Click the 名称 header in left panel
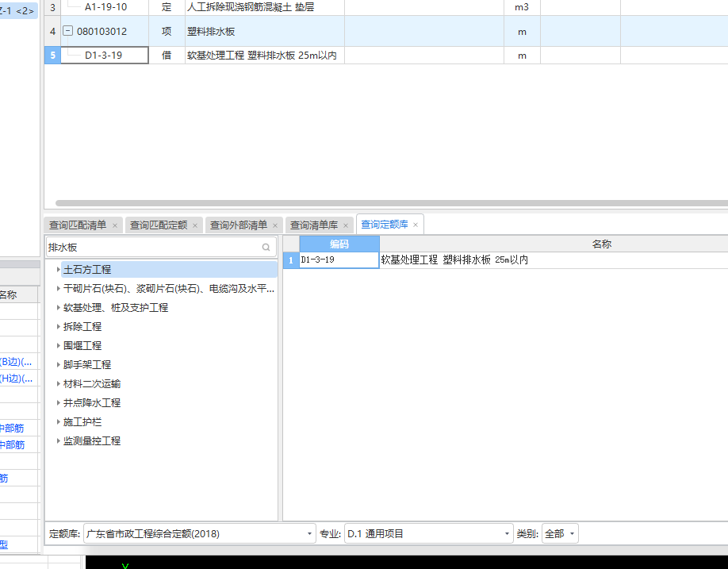Viewport: 728px width, 569px height. [9, 295]
